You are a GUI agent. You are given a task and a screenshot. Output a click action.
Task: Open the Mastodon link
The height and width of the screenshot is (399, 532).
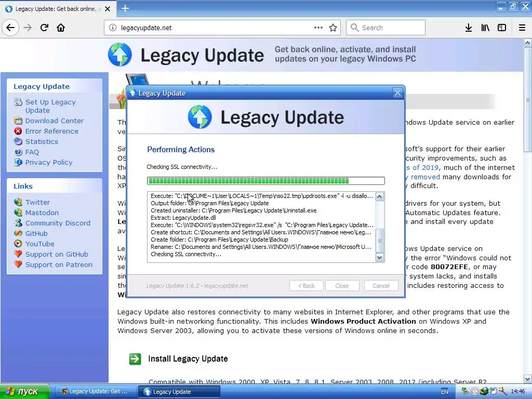(42, 212)
